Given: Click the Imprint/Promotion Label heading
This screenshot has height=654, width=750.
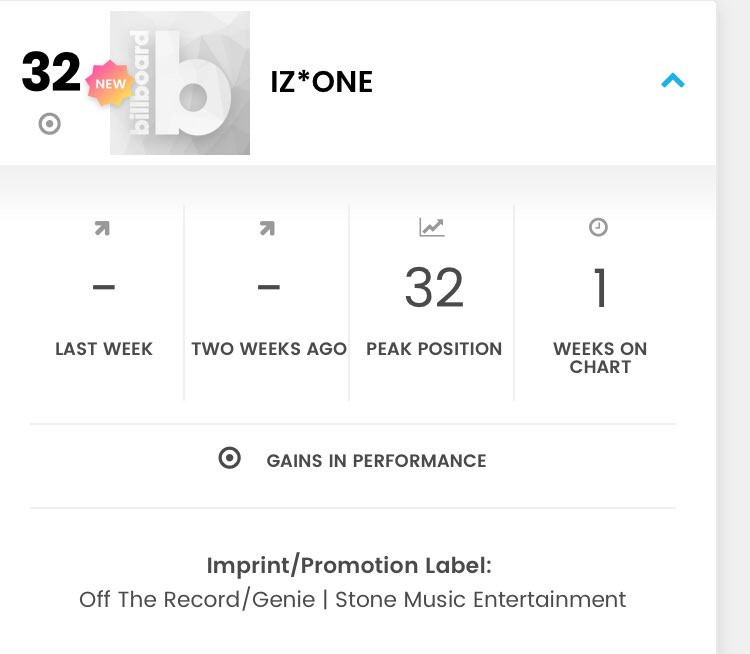Looking at the screenshot, I should tap(349, 566).
